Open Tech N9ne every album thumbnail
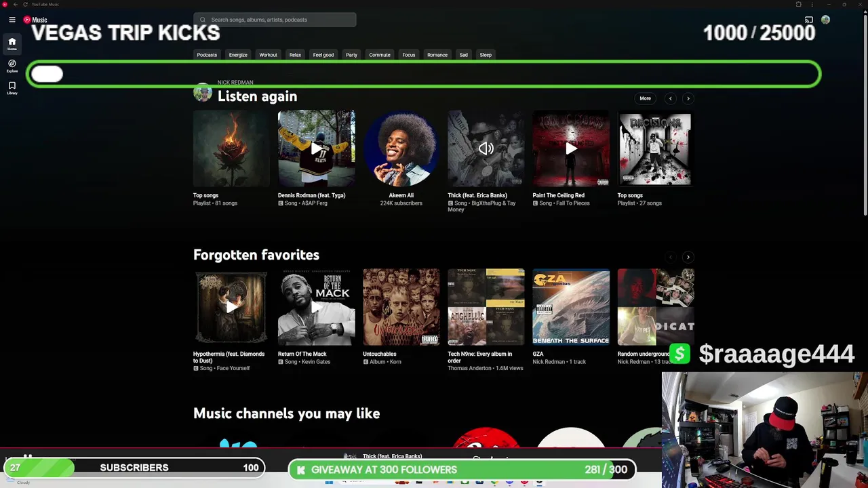 [x=486, y=307]
